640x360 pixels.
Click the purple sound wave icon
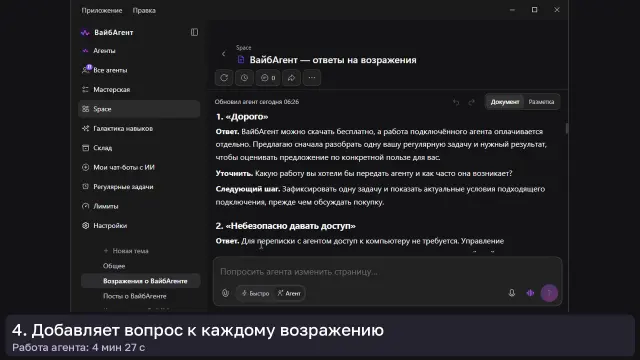coord(530,293)
